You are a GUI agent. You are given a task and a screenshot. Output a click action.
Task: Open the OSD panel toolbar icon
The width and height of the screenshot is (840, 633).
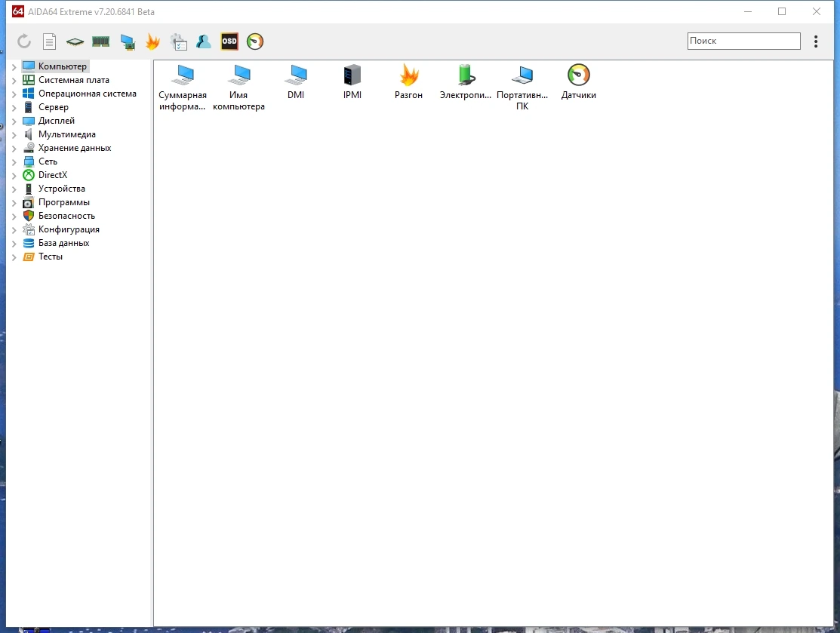229,41
